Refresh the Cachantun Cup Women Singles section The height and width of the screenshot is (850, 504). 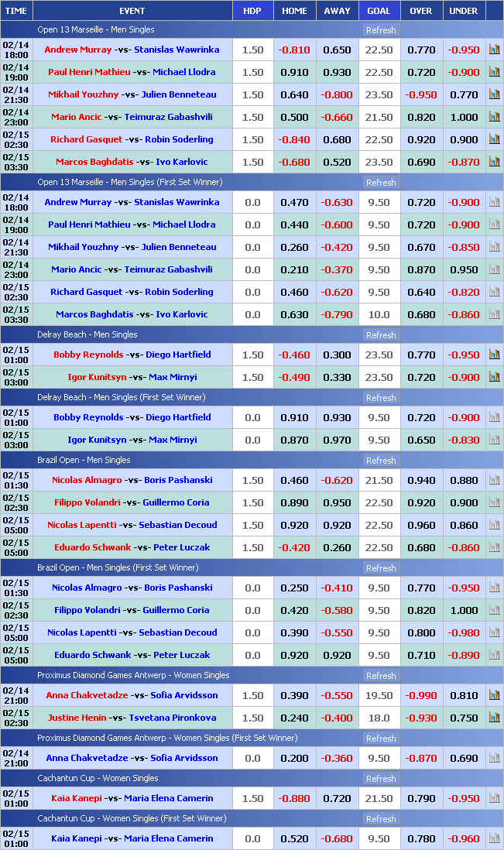pyautogui.click(x=381, y=779)
